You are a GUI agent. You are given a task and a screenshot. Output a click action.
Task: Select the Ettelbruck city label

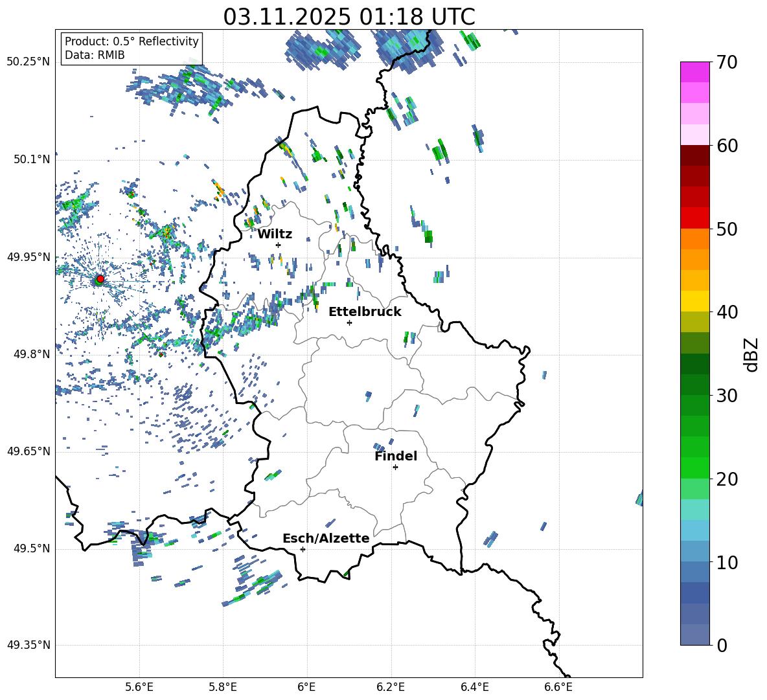pyautogui.click(x=365, y=311)
